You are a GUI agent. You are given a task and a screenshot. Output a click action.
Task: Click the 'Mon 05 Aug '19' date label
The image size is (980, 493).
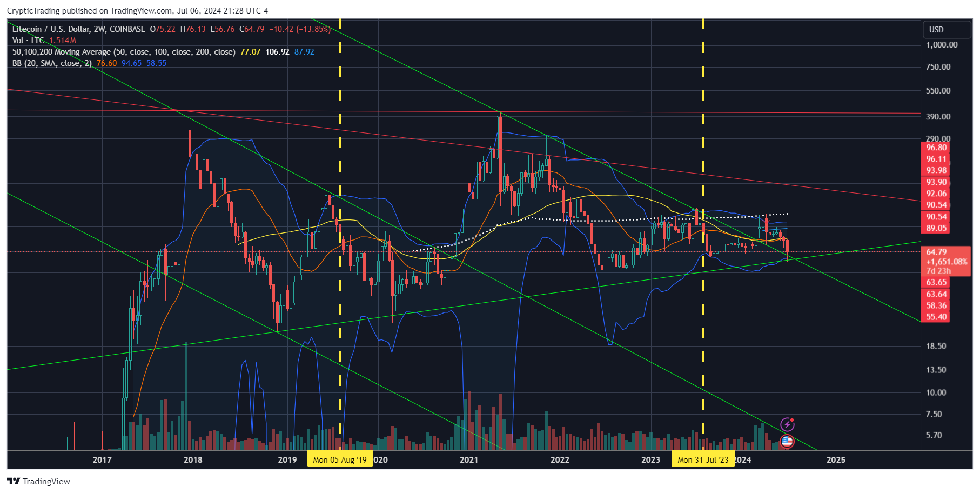point(340,460)
